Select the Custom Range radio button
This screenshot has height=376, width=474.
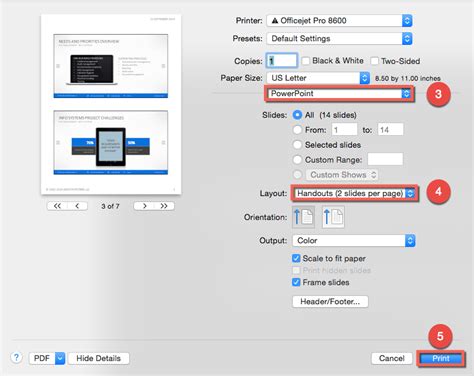[297, 160]
